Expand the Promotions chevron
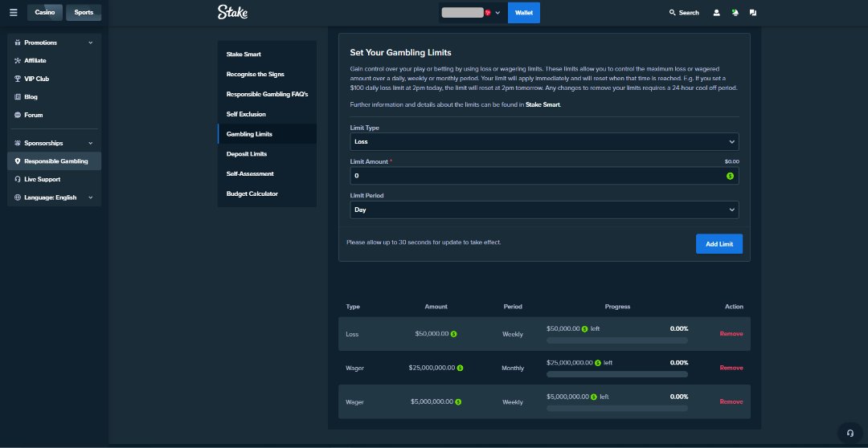Viewport: 868px width, 448px height. pos(91,43)
